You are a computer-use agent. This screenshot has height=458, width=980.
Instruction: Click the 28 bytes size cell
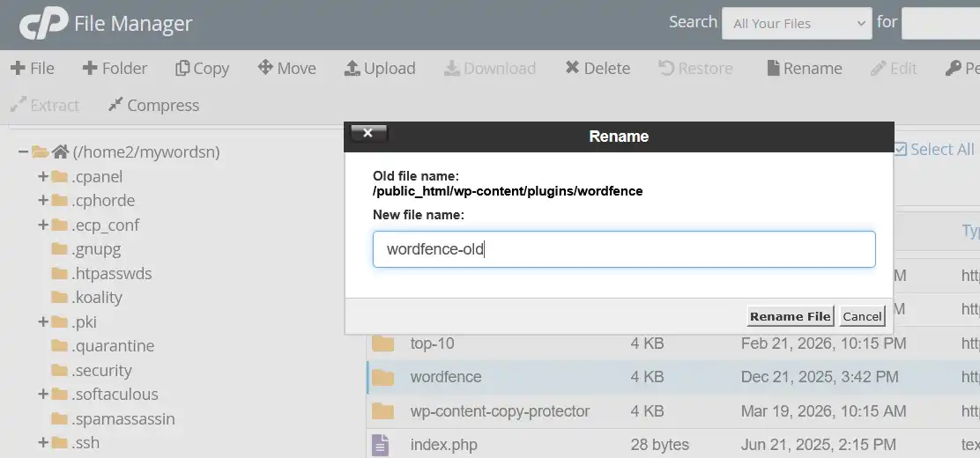660,445
